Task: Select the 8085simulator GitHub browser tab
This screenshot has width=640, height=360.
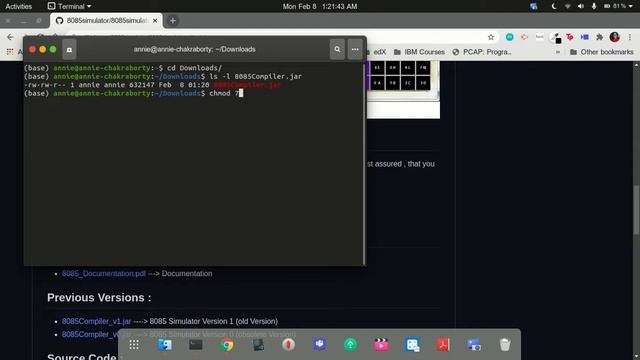Action: pos(106,20)
